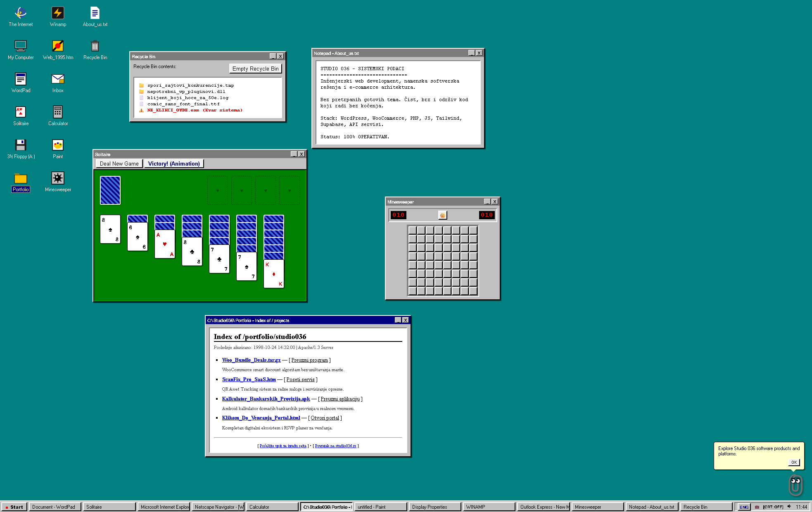This screenshot has width=812, height=512.
Task: Switch to untitled - Paint taskbar button
Action: tap(380, 507)
